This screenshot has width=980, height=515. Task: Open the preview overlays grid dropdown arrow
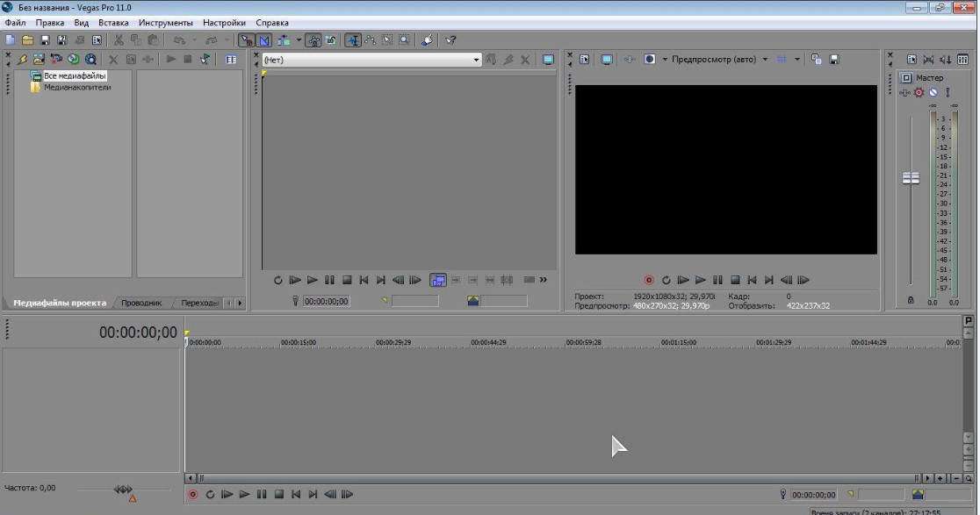(797, 60)
